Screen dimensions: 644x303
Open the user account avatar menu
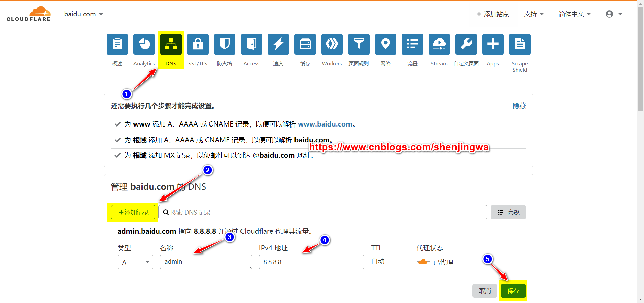614,14
